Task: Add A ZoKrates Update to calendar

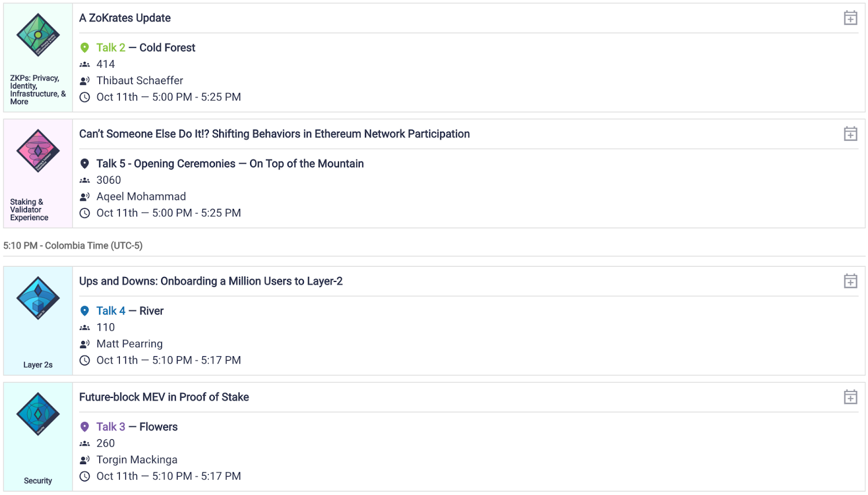Action: coord(850,18)
